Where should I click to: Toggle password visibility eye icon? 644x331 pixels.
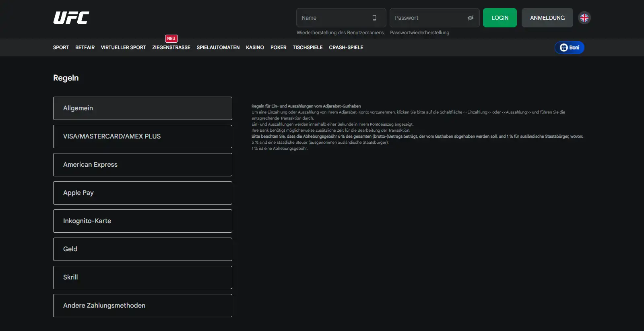[470, 18]
